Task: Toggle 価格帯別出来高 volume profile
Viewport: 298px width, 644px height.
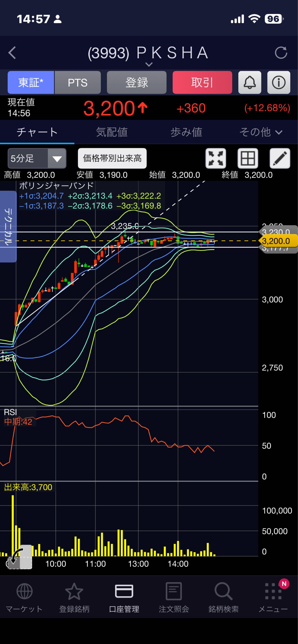Action: 112,158
